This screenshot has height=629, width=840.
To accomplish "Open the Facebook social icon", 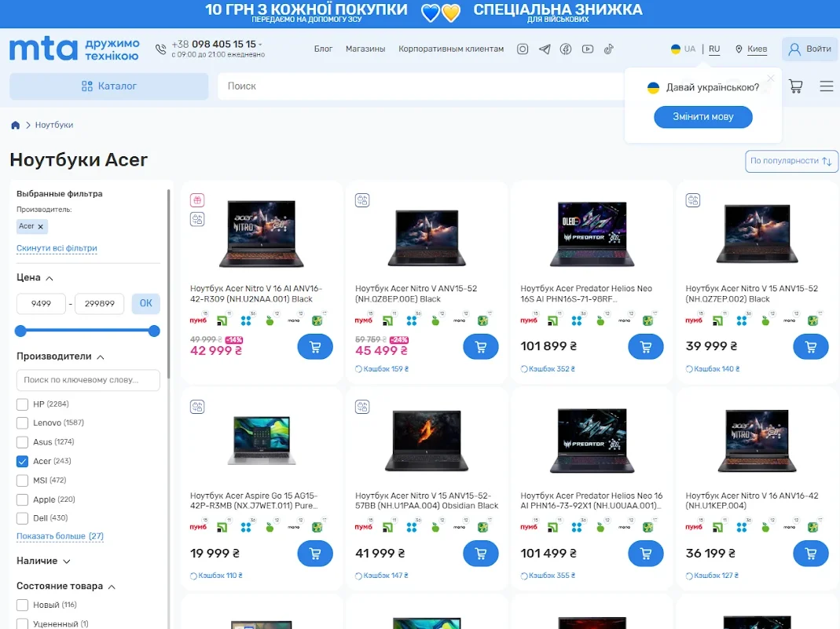I will 566,49.
